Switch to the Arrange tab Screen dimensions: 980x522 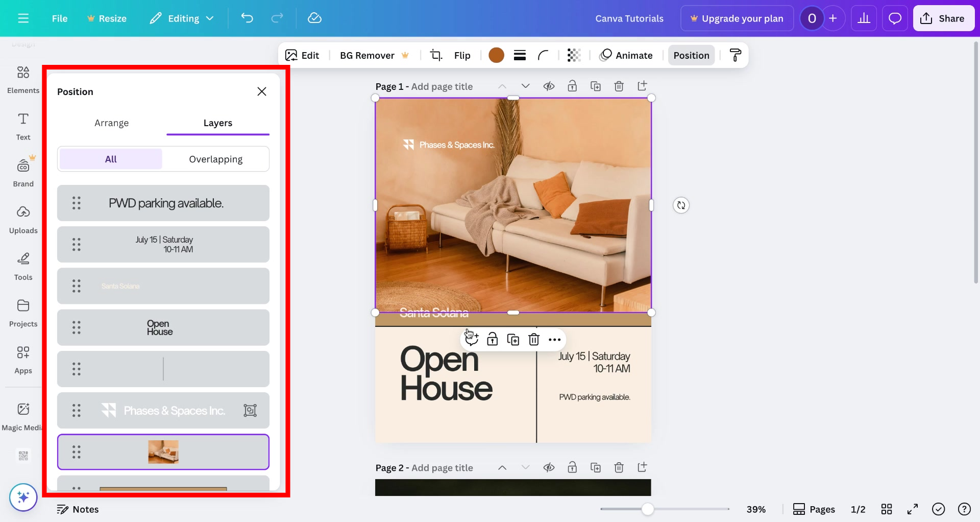[x=111, y=123]
